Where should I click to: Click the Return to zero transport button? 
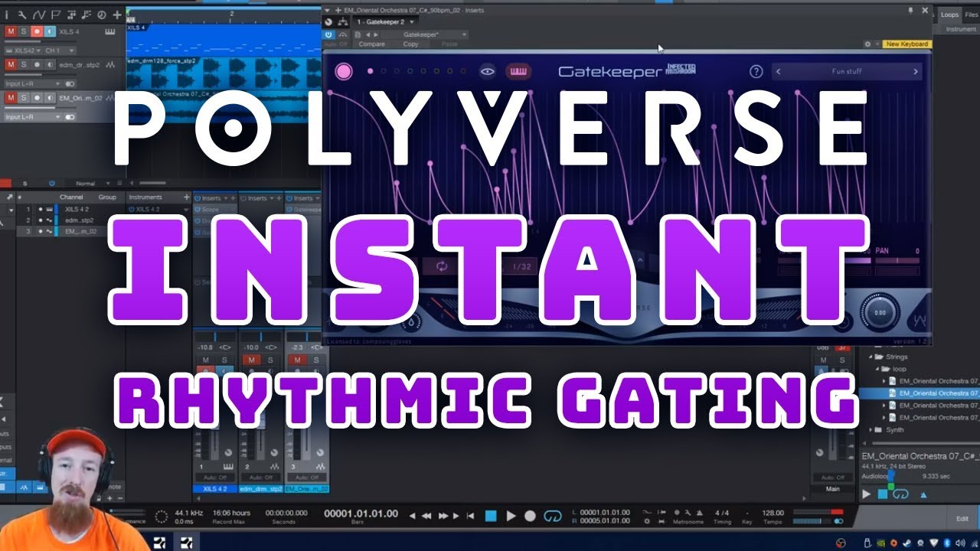[470, 517]
